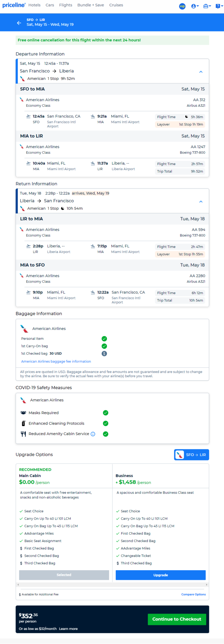Click the Changeable Ticket feature
The image size is (224, 644).
point(136,556)
